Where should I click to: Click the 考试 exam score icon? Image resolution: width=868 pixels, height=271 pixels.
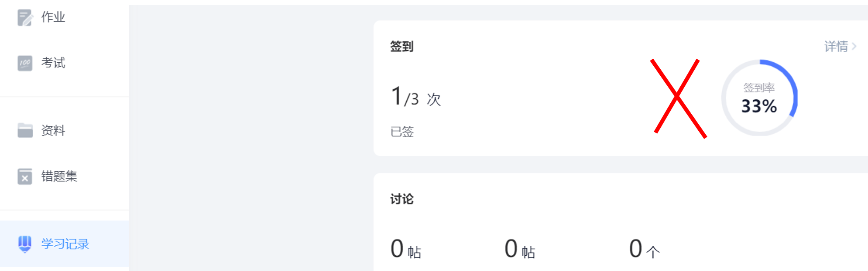click(x=25, y=63)
